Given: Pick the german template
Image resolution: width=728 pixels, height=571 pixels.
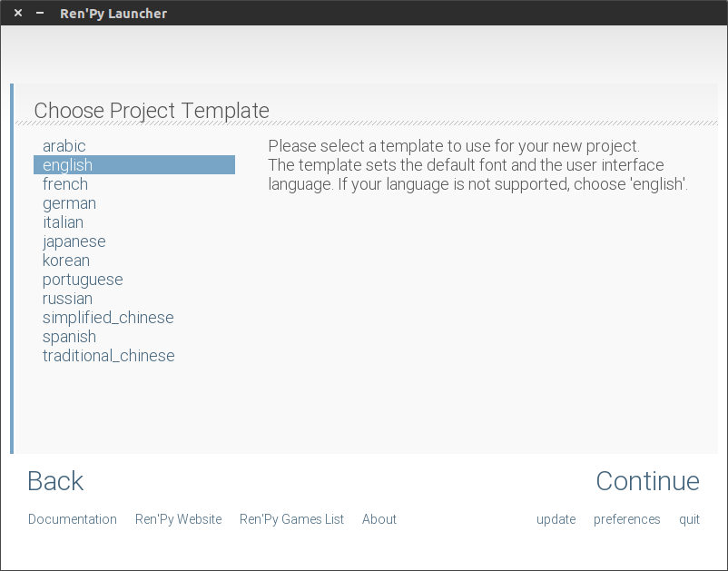Looking at the screenshot, I should (x=69, y=203).
